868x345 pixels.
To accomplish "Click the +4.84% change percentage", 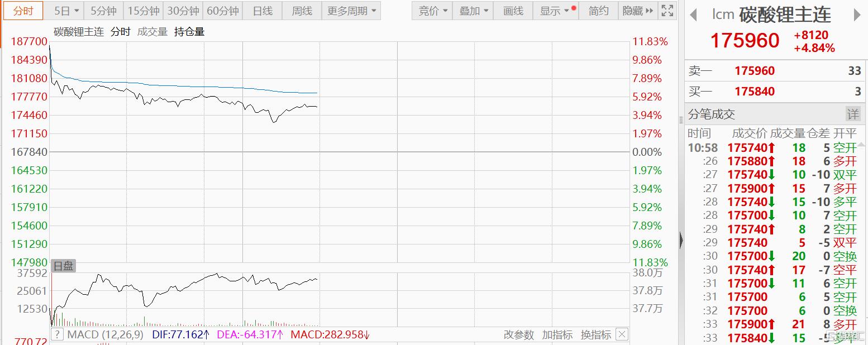I will click(x=814, y=48).
